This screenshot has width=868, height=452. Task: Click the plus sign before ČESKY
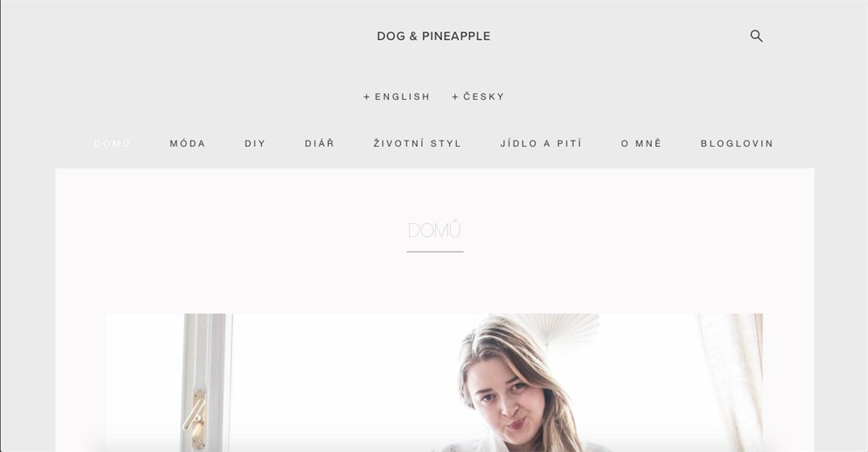(x=455, y=97)
